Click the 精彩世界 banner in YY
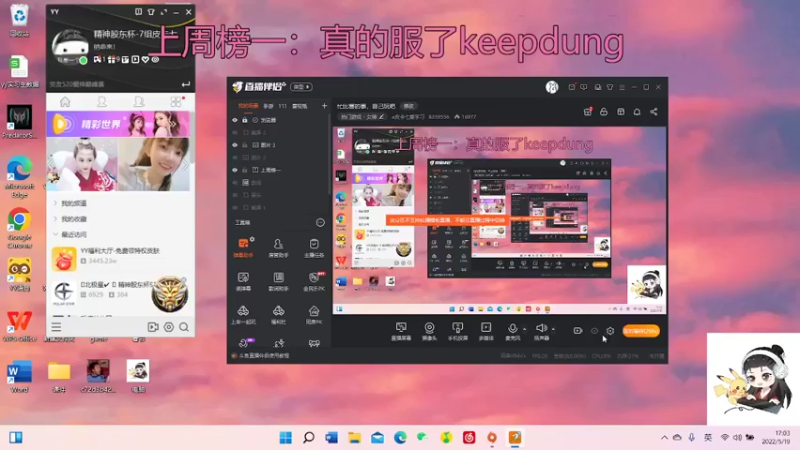 pos(118,124)
